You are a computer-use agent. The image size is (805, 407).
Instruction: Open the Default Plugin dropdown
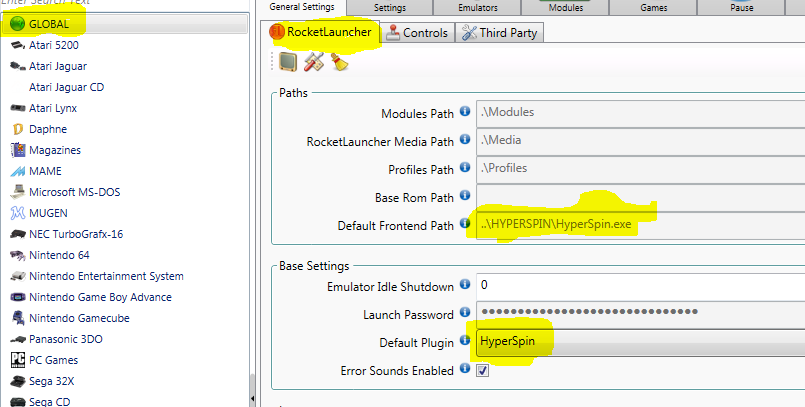pyautogui.click(x=640, y=342)
